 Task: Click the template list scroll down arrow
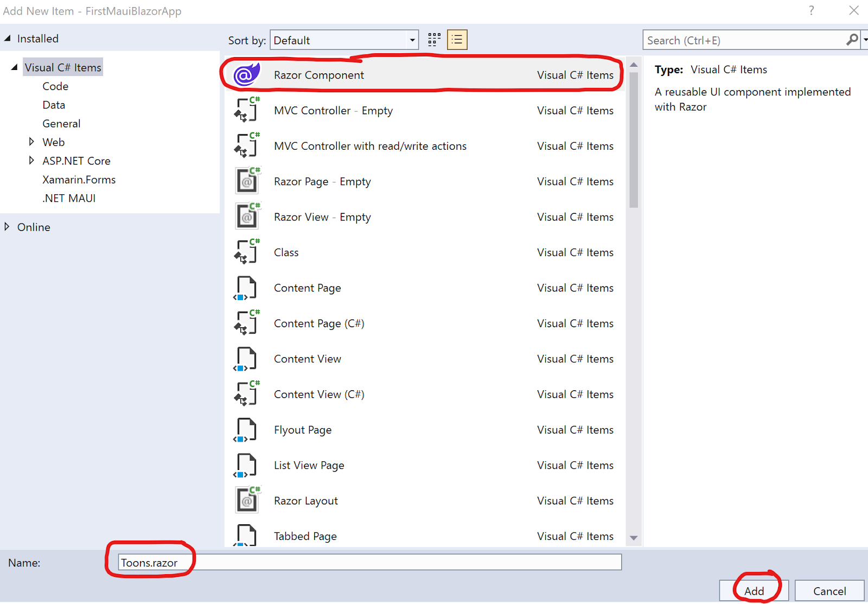[x=634, y=538]
